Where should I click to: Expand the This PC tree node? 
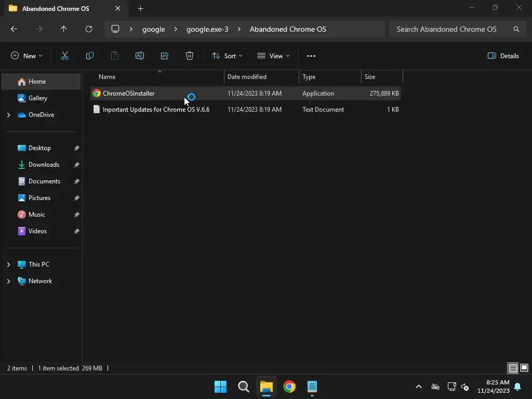click(8, 264)
